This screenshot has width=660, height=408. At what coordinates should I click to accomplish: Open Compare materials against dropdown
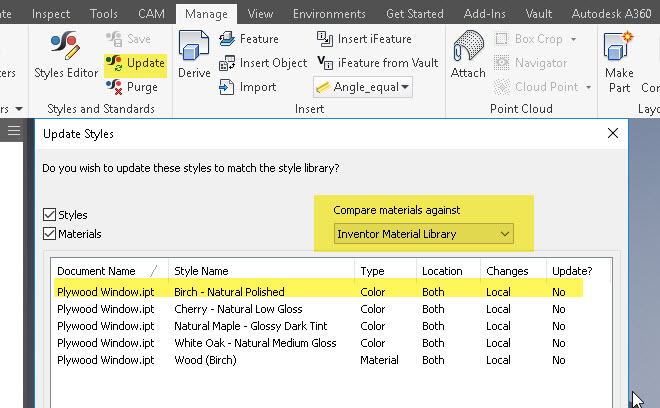point(423,234)
